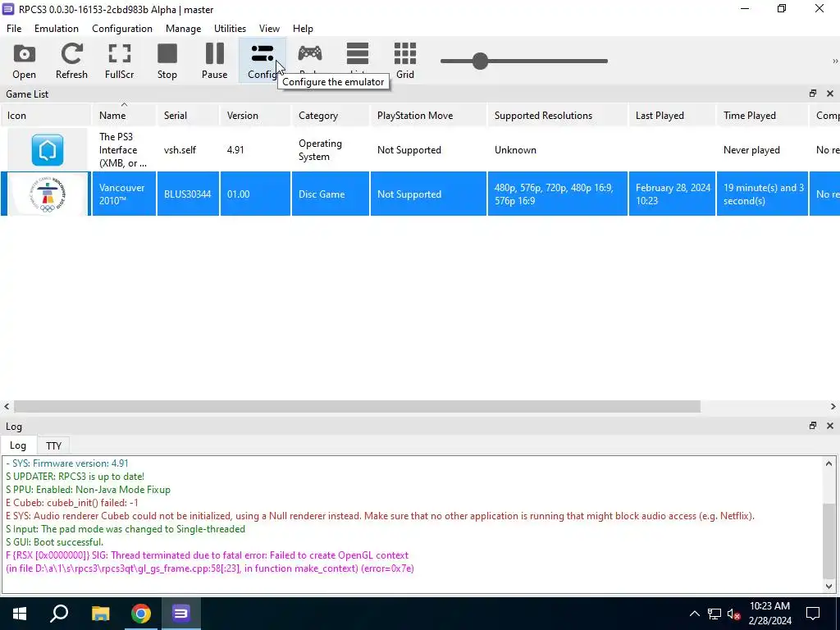This screenshot has width=840, height=630.
Task: Click the RPCS3 taskbar icon
Action: (x=181, y=614)
